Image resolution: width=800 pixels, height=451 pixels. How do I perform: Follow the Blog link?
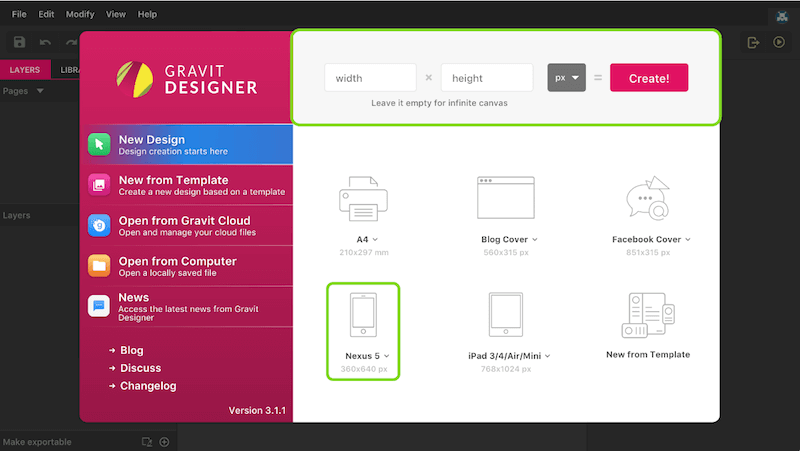click(132, 350)
